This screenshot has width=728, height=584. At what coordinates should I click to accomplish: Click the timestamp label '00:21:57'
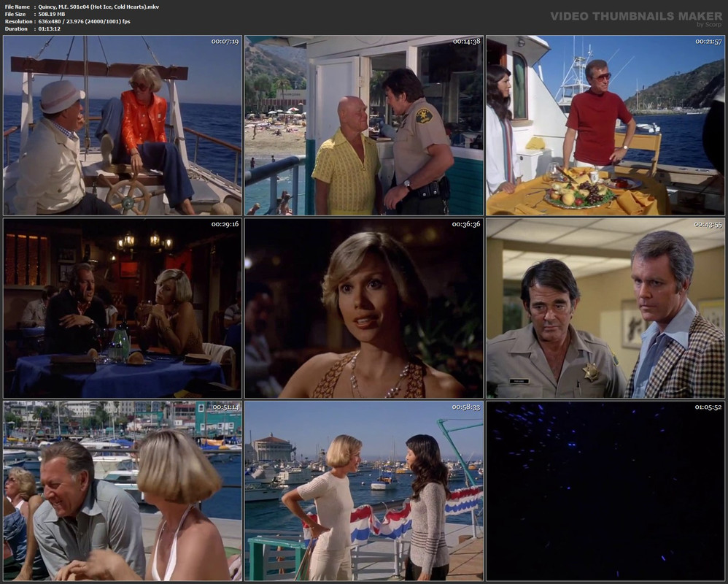708,42
